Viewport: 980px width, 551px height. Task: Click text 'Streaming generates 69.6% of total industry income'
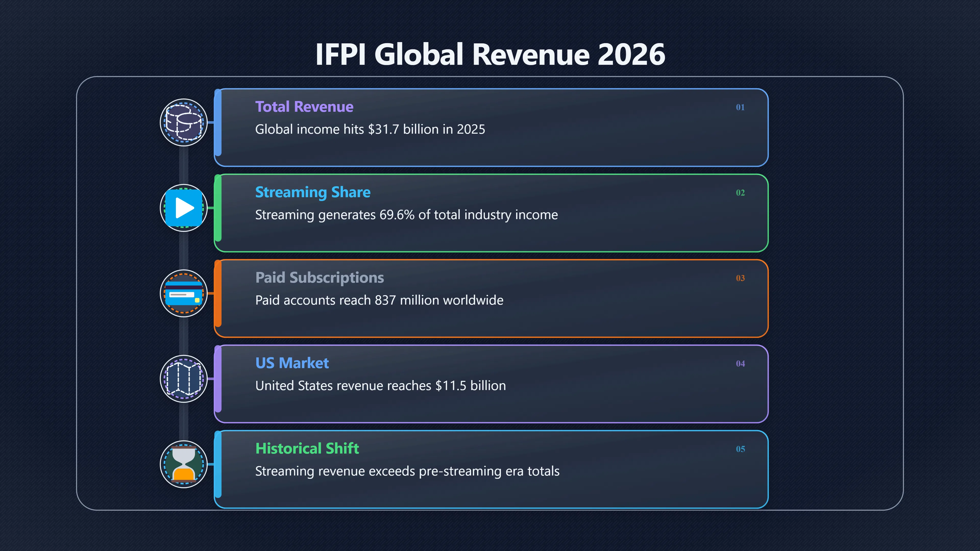coord(406,215)
